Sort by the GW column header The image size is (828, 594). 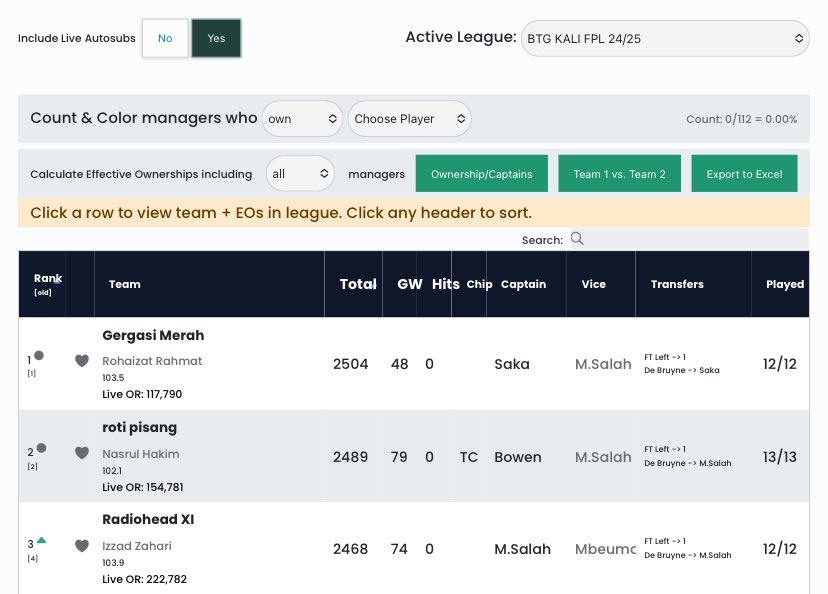coord(400,284)
